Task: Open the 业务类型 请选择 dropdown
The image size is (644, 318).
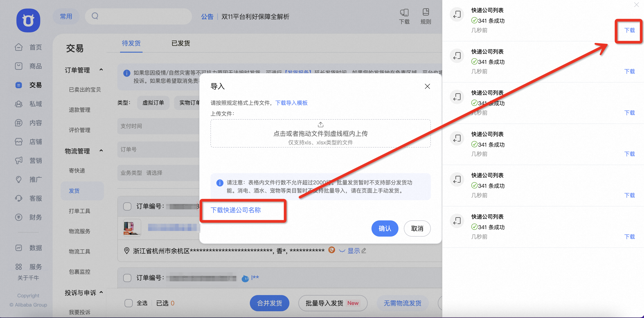Action: 159,173
